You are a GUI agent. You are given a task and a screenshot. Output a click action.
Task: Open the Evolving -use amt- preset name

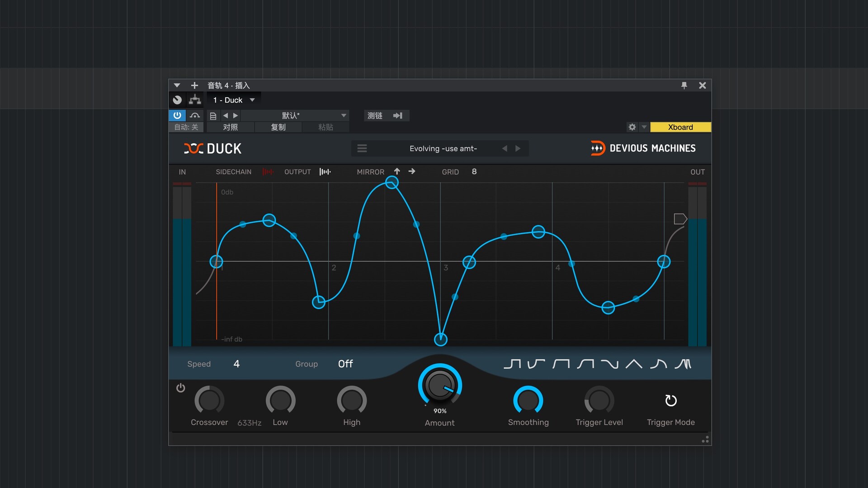[x=443, y=148]
